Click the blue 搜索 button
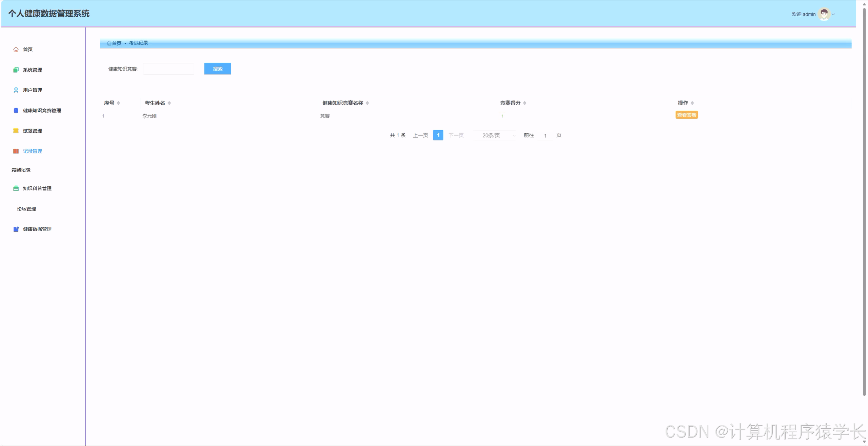 [217, 69]
